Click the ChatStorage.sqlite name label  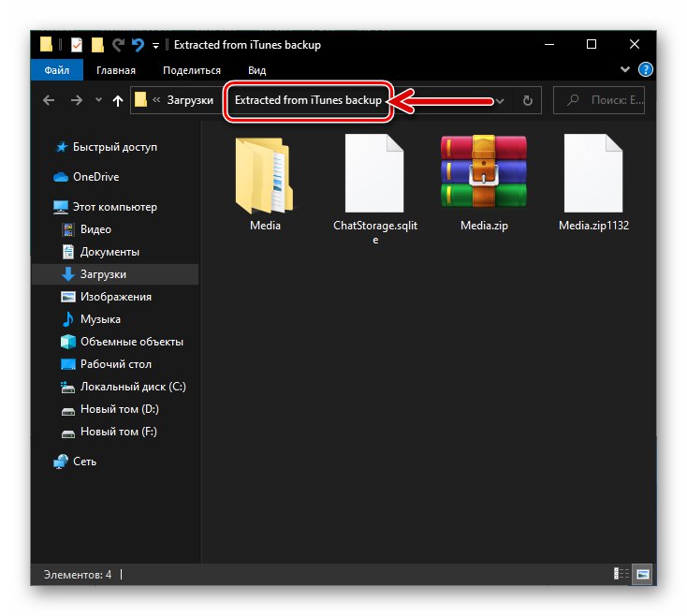click(375, 233)
